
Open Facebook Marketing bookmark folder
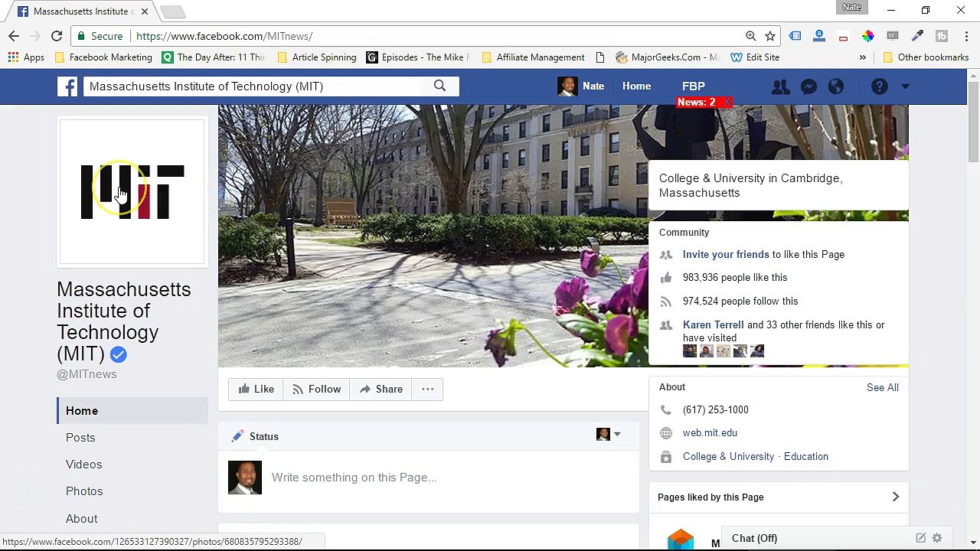tap(103, 57)
